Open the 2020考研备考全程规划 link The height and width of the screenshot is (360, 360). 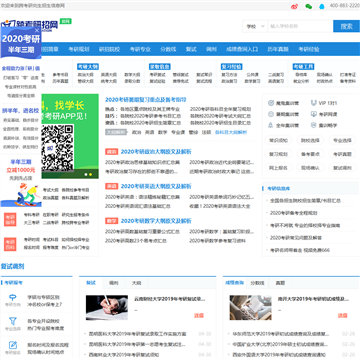(294, 213)
